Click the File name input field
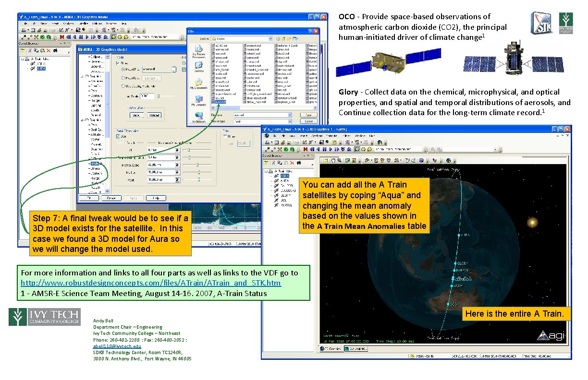 [262, 115]
